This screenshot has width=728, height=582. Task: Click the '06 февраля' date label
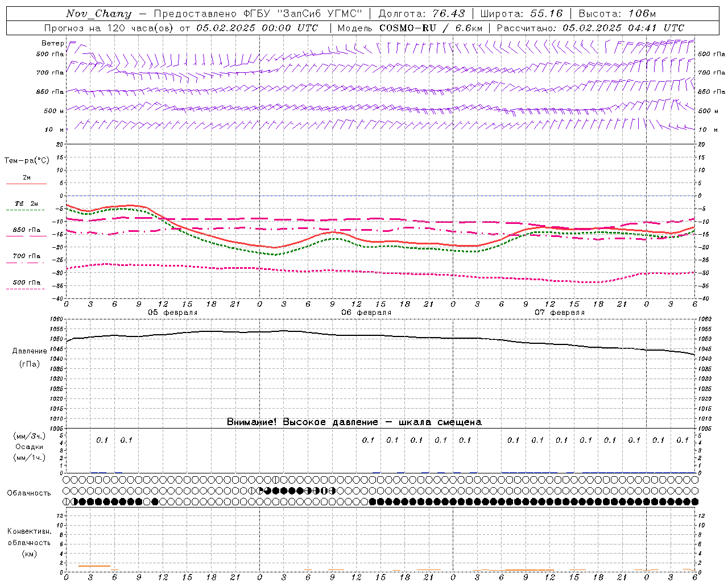point(366,313)
